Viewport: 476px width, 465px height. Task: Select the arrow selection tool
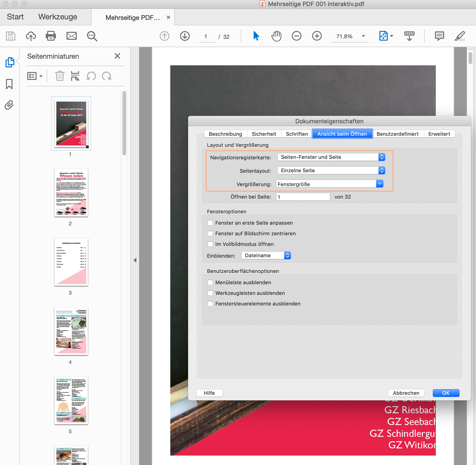[256, 36]
